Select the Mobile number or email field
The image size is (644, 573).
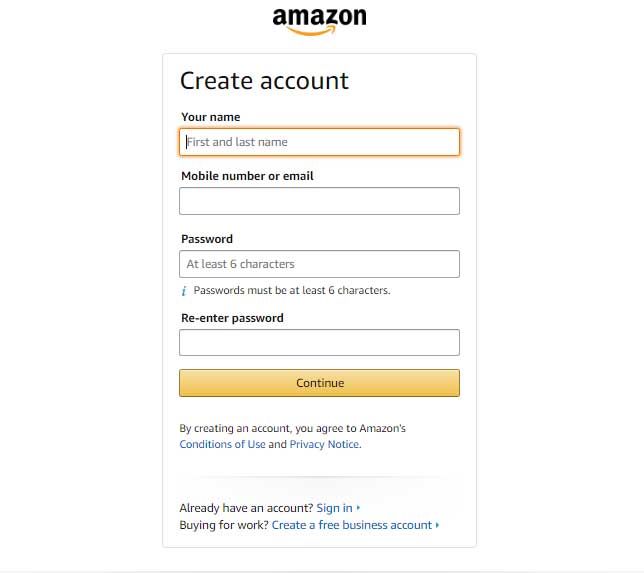[319, 201]
